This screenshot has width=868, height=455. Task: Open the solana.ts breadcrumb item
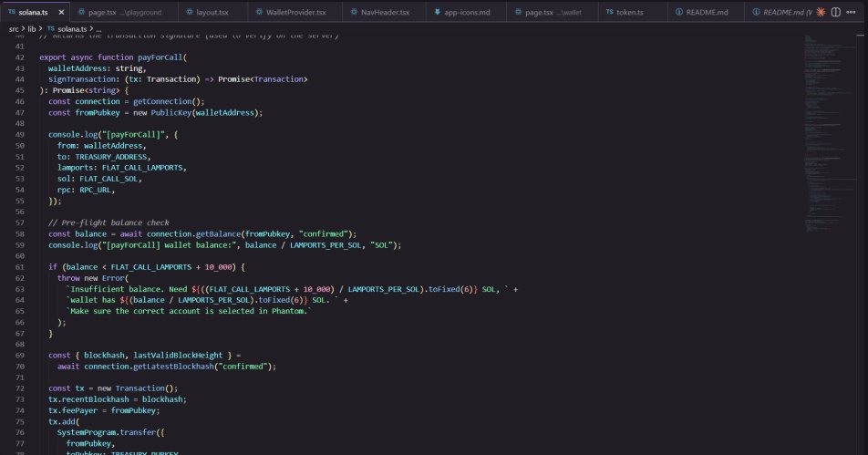point(67,29)
